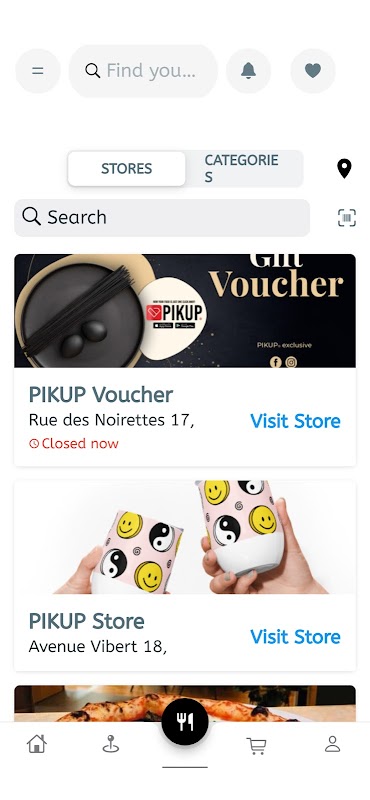The width and height of the screenshot is (370, 800).
Task: Focus the 'Find you...' top search field
Action: pos(143,71)
